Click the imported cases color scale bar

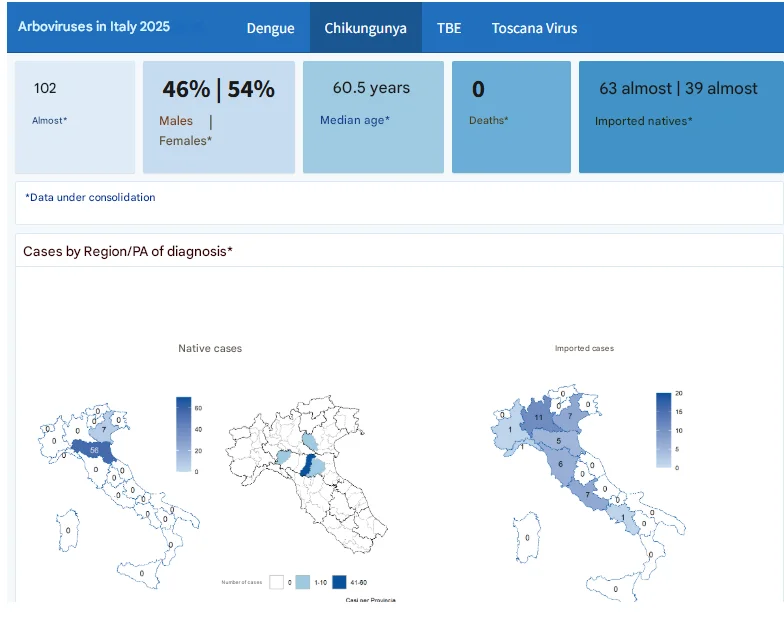pos(664,430)
